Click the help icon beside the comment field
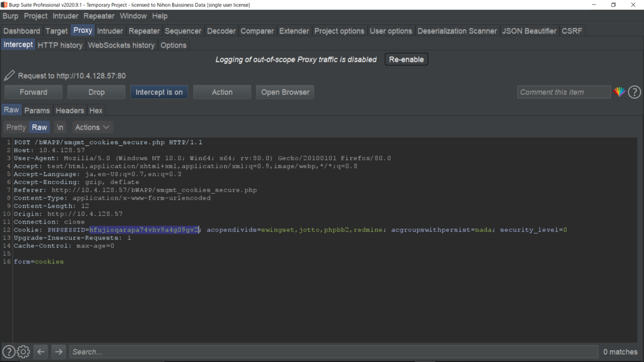Image resolution: width=644 pixels, height=362 pixels. [x=634, y=92]
